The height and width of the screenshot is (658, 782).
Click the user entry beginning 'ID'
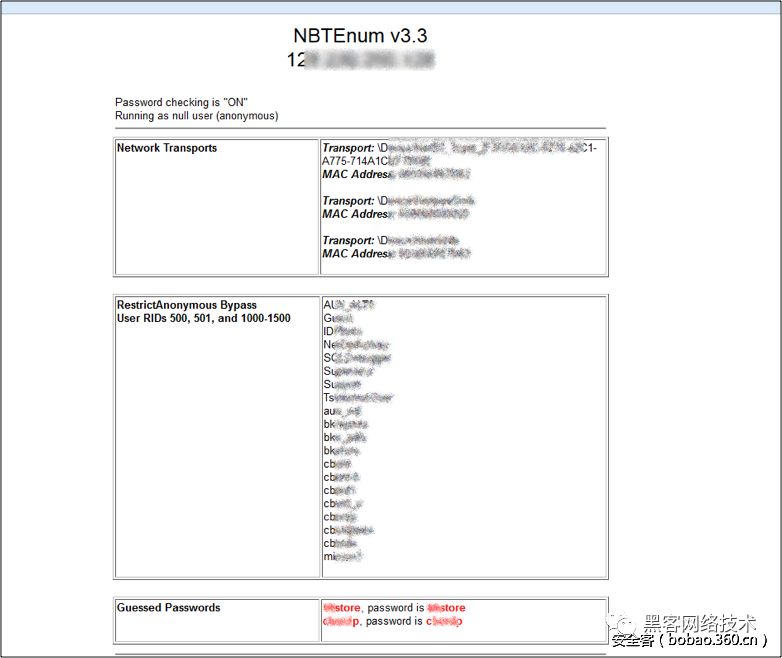[343, 331]
